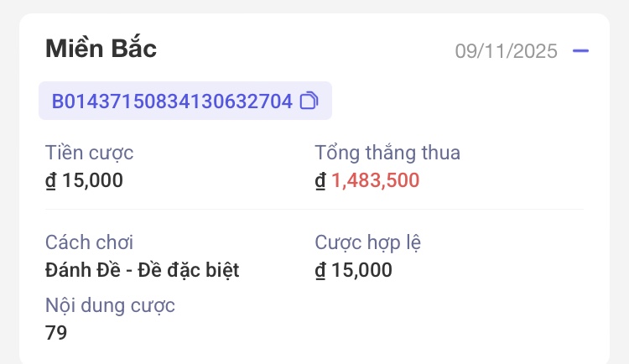Click đồng symbol beside the 1,483,500 winnings
629x364 pixels.
[x=320, y=180]
